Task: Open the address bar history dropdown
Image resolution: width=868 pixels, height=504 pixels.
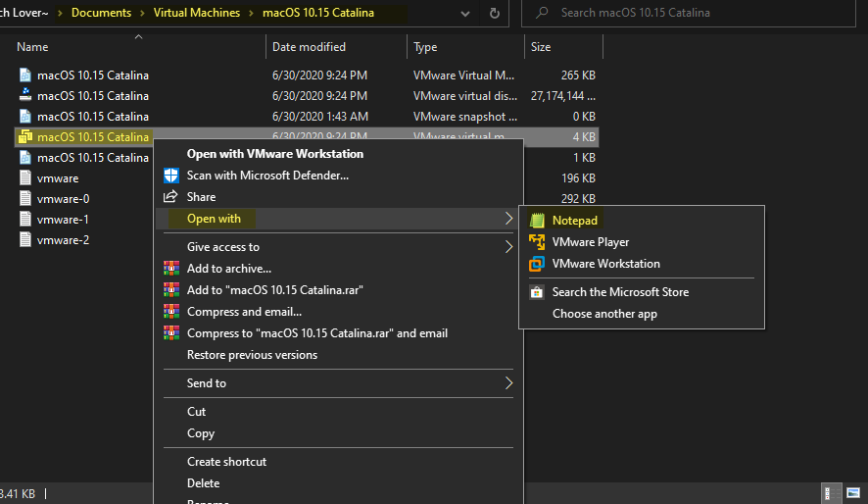Action: click(465, 14)
